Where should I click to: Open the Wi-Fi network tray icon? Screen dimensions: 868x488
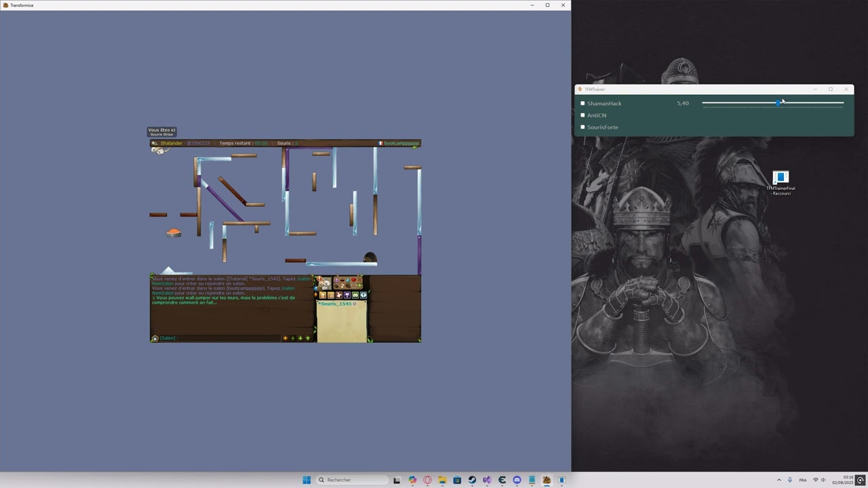(x=816, y=480)
